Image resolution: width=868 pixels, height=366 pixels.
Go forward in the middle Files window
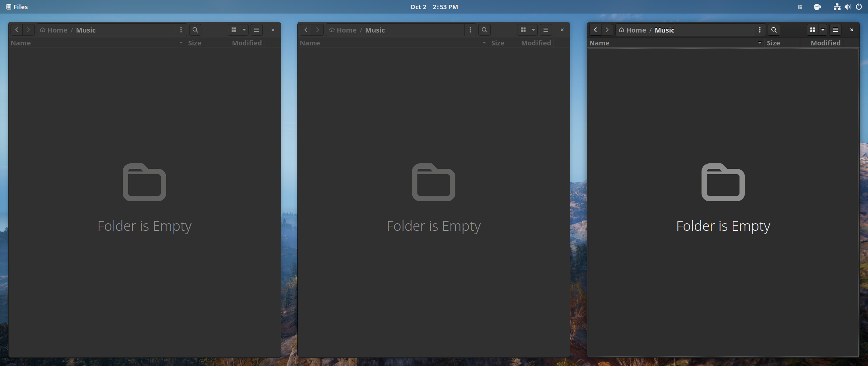coord(318,30)
